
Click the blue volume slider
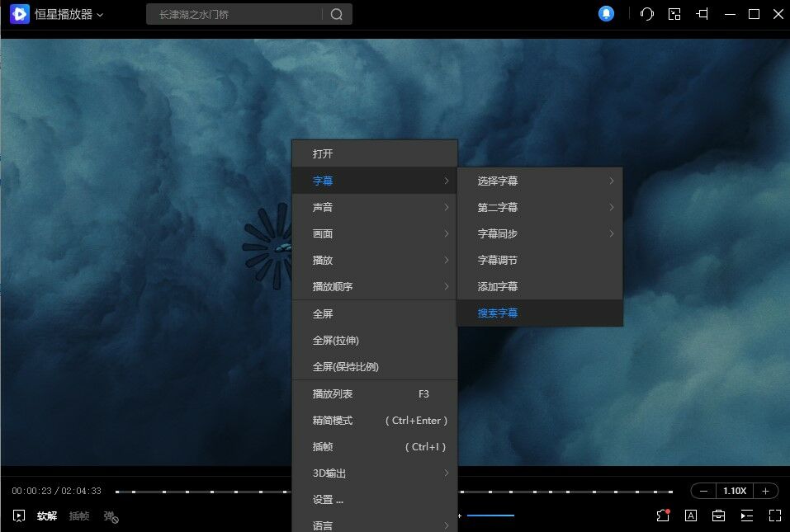490,516
